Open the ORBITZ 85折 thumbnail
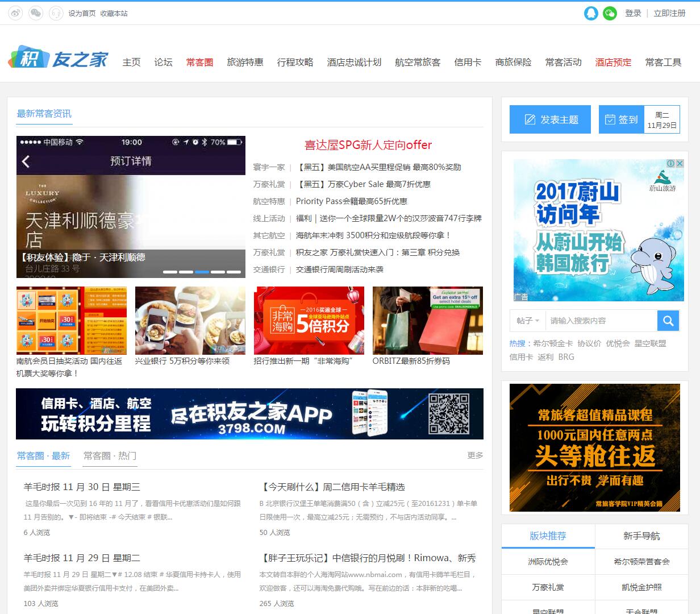Viewport: 700px width, 614px height. (428, 321)
